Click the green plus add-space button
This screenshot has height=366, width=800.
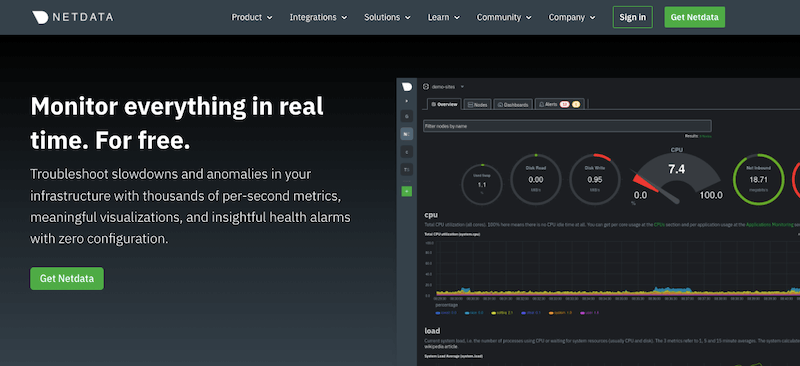tap(407, 191)
